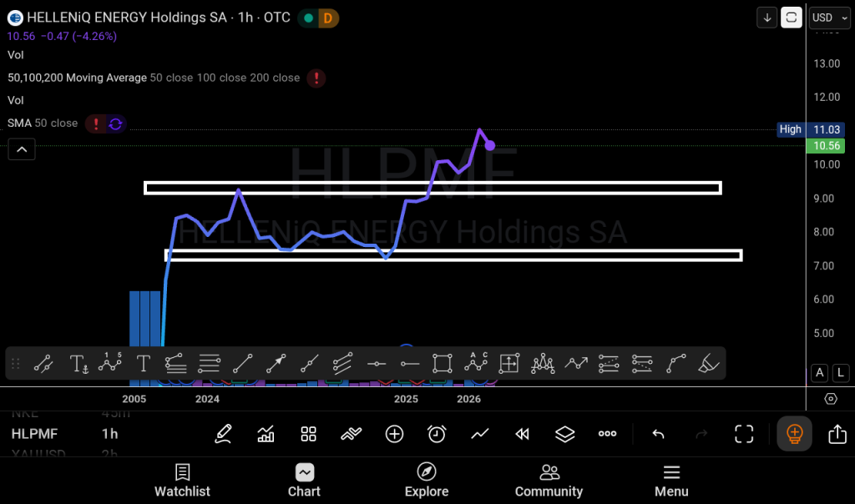
Task: Collapse the chart legend with the chevron
Action: click(x=21, y=149)
